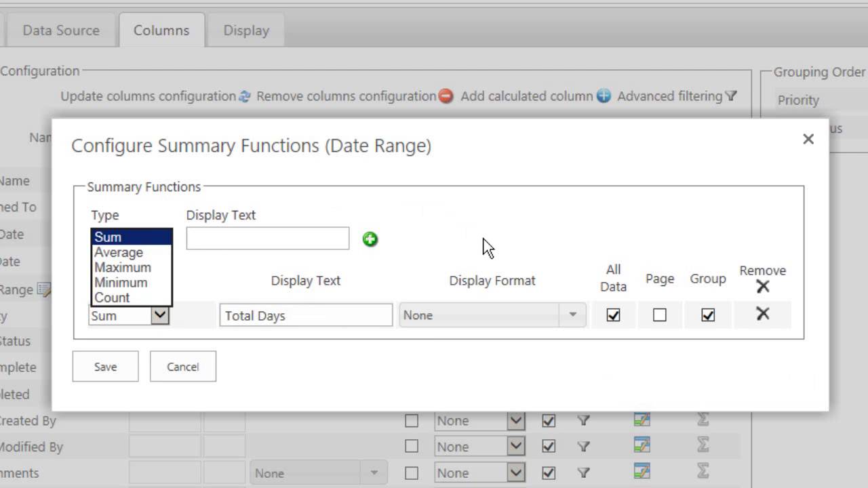Focus the empty Display Text input field

[268, 239]
